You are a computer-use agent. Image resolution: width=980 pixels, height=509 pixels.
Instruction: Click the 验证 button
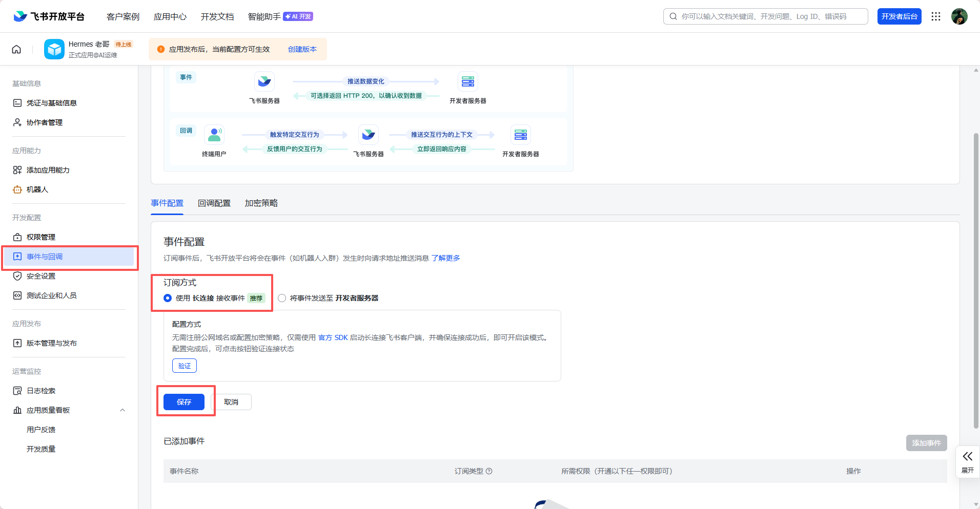tap(185, 366)
